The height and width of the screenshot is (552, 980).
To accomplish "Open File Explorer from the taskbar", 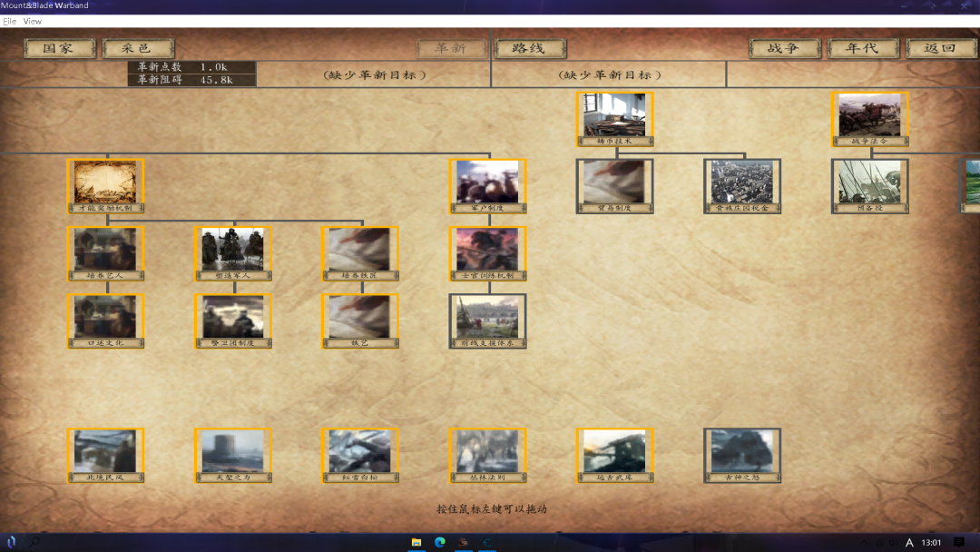I will click(x=416, y=542).
